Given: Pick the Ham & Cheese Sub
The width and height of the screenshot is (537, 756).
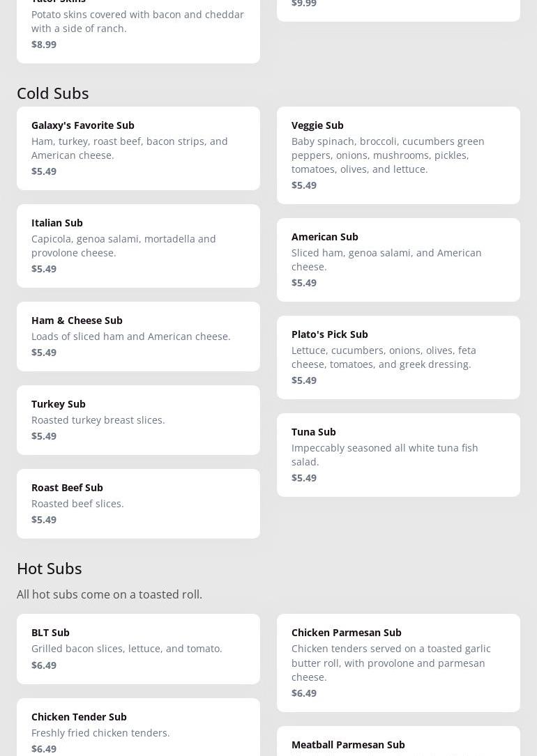Looking at the screenshot, I should (x=138, y=336).
